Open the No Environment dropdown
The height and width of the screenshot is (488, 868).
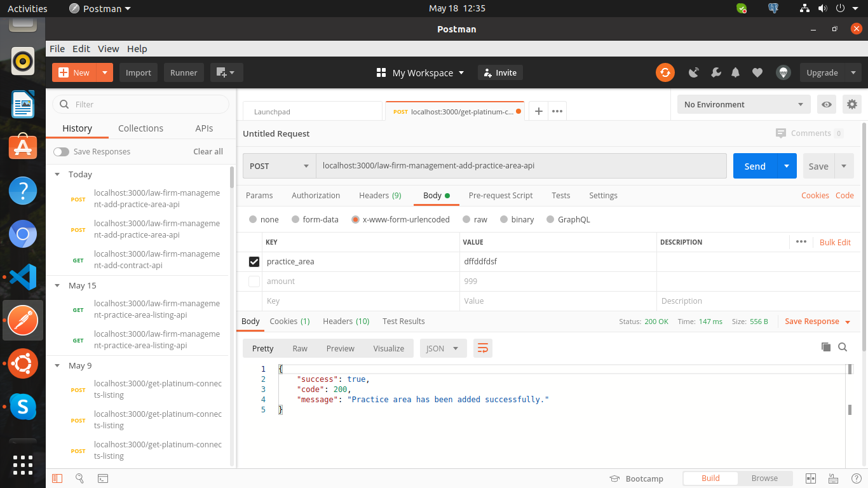click(x=743, y=105)
